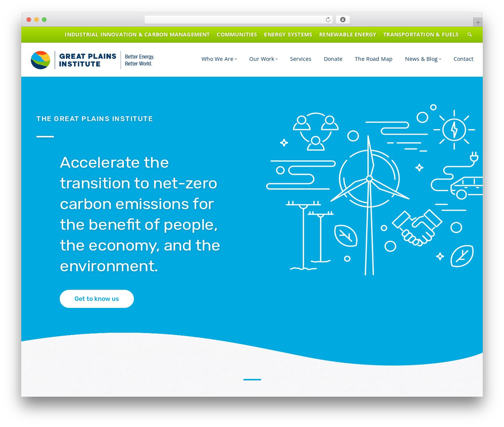Open the search magnifier icon in green bar
Image resolution: width=504 pixels, height=427 pixels.
(x=469, y=35)
